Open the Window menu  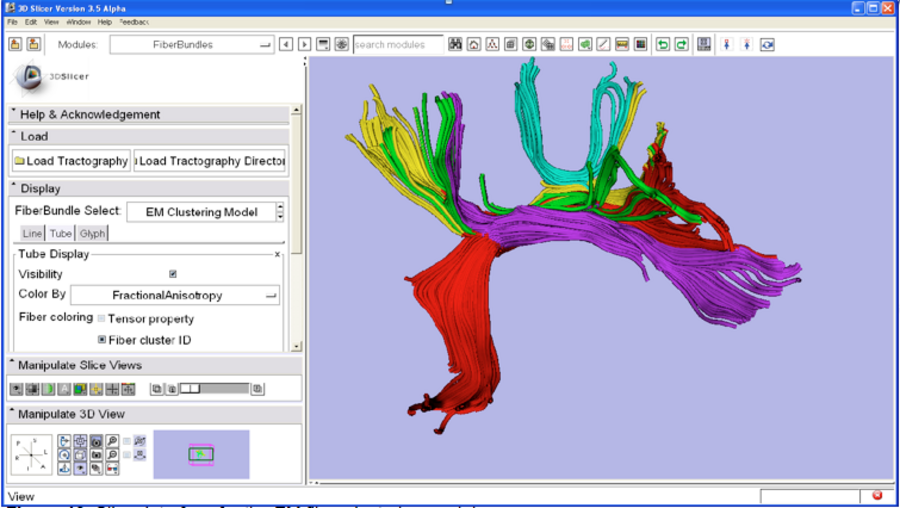(x=79, y=21)
